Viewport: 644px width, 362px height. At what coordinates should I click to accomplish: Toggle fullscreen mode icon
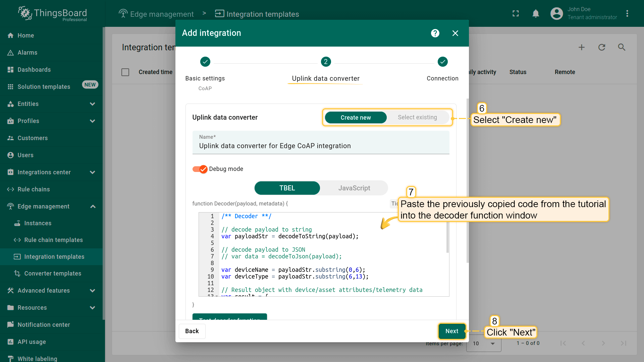point(516,13)
